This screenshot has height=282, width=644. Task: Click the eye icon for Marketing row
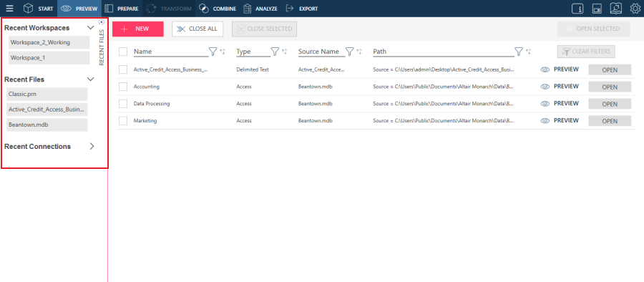pos(545,121)
